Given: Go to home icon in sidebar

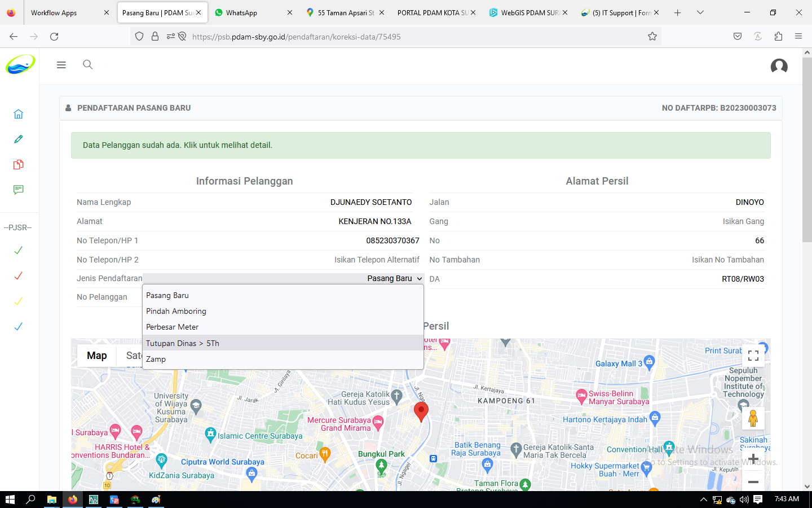Looking at the screenshot, I should point(19,114).
